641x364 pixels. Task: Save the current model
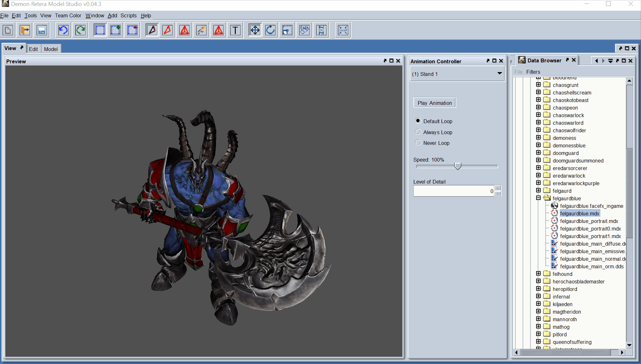[x=42, y=30]
